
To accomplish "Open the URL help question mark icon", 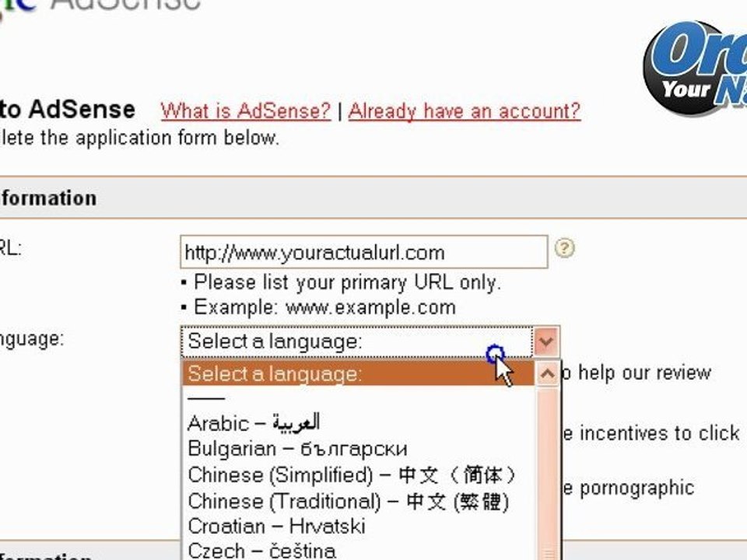I will 565,248.
